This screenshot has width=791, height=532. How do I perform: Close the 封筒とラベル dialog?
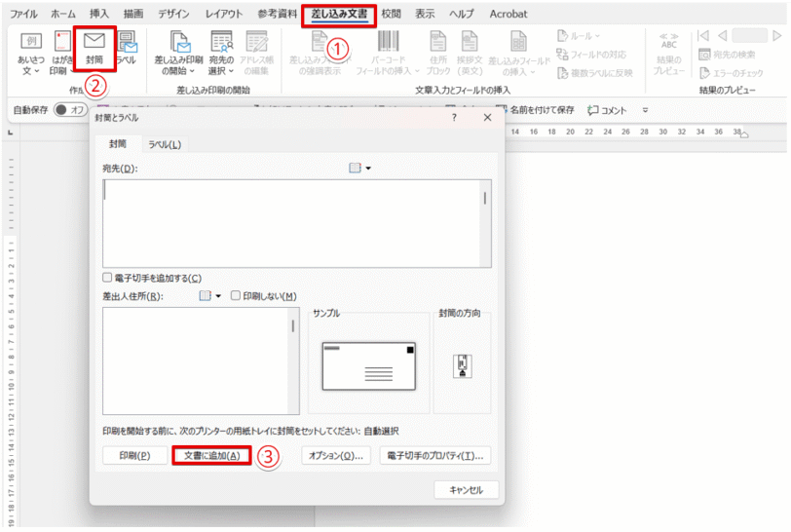pos(487,118)
